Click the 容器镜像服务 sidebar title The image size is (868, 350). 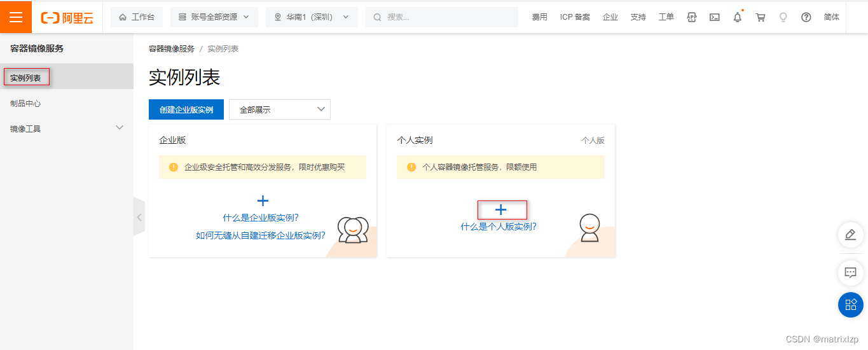coord(37,48)
